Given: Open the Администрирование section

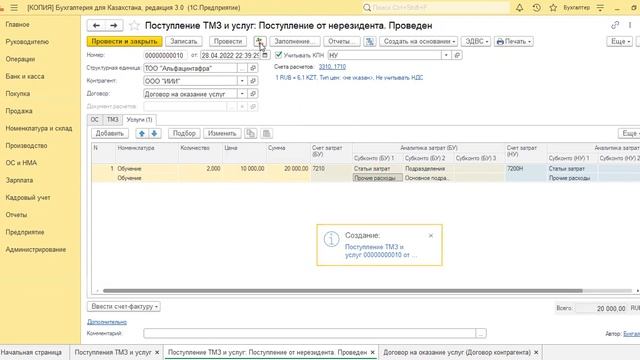Looking at the screenshot, I should click(36, 249).
